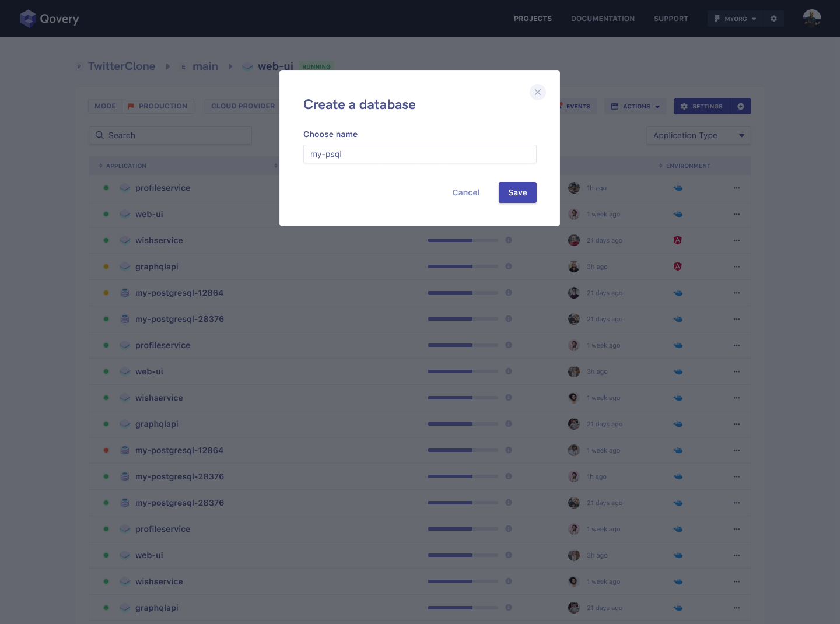The width and height of the screenshot is (840, 624).
Task: Go to TwitterClone project breadcrumb
Action: (121, 66)
